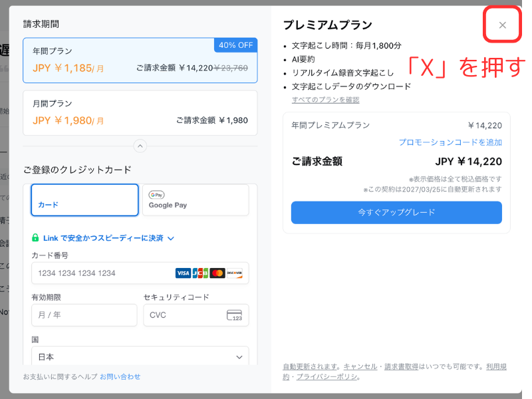Open the お問い合わせ contact link
The height and width of the screenshot is (399, 532).
120,376
